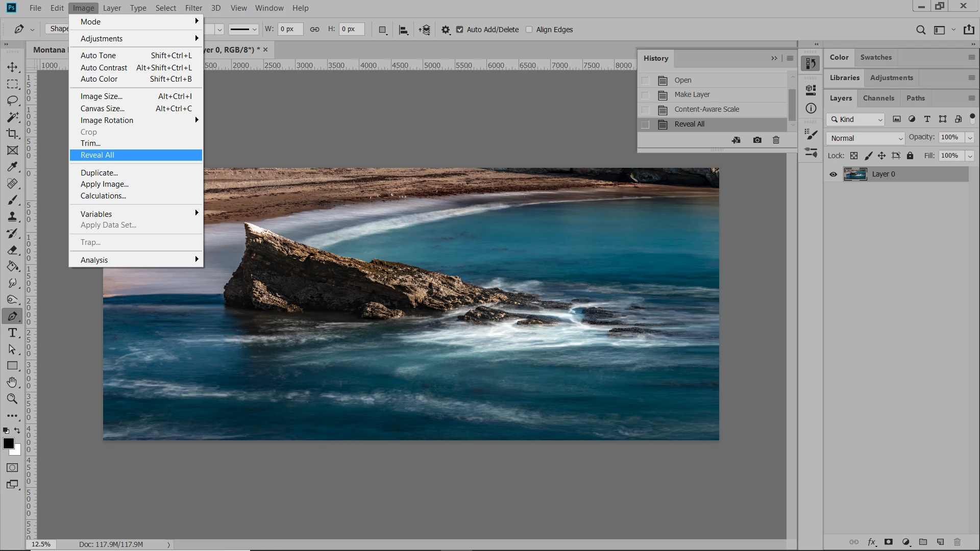Screen dimensions: 980x551
Task: Select Content-Aware Scale history state
Action: tap(706, 109)
